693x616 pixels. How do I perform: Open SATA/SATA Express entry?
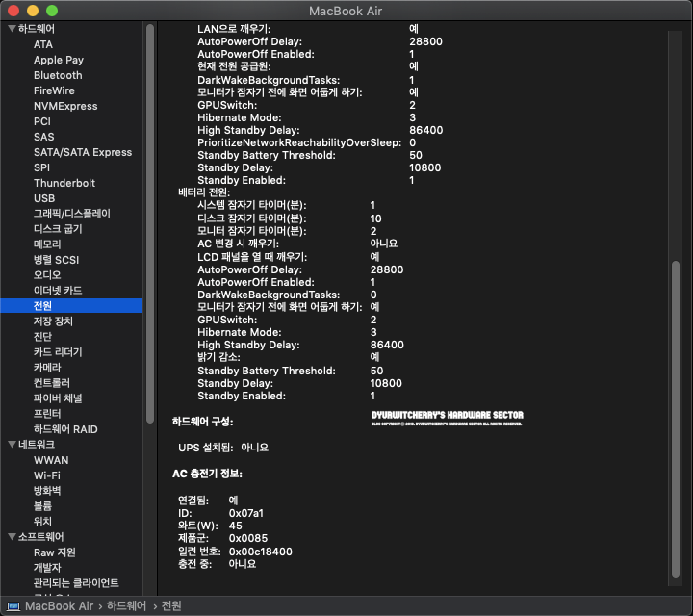point(83,152)
